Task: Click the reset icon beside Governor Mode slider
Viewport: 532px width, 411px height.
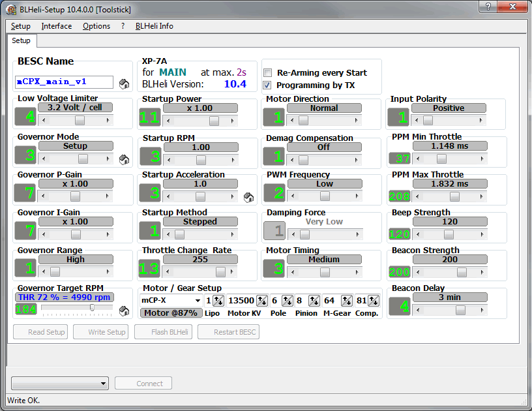Action: (124, 160)
